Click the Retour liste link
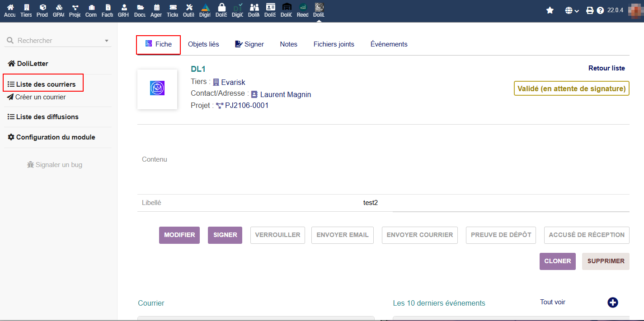Screen dimensions: 644x321 (606, 68)
